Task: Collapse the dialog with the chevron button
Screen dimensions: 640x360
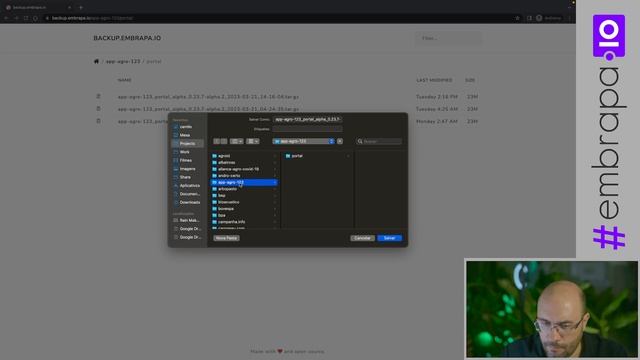Action: click(x=340, y=141)
